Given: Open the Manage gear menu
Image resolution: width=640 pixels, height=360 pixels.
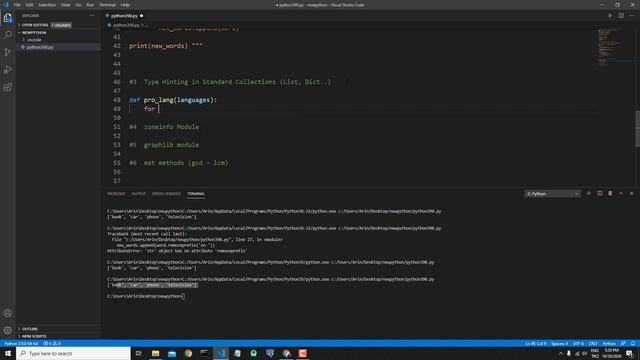Looking at the screenshot, I should click(8, 330).
